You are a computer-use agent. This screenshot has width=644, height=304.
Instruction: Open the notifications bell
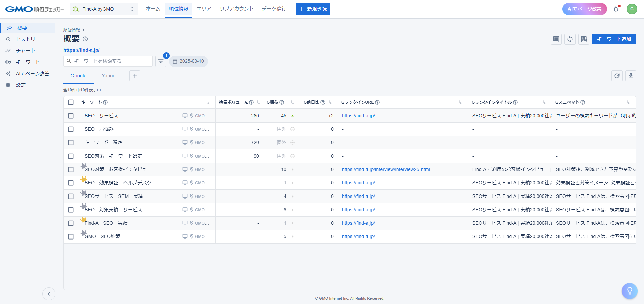616,9
